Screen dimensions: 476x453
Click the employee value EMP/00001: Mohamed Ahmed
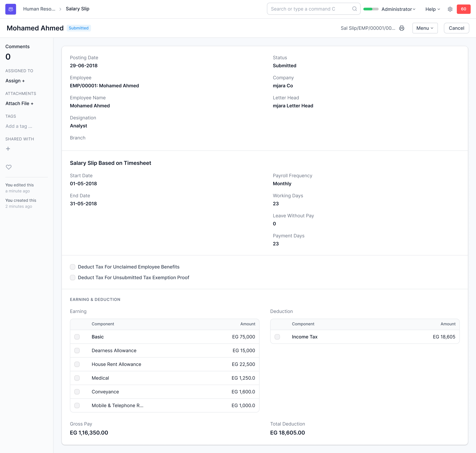[x=104, y=86]
